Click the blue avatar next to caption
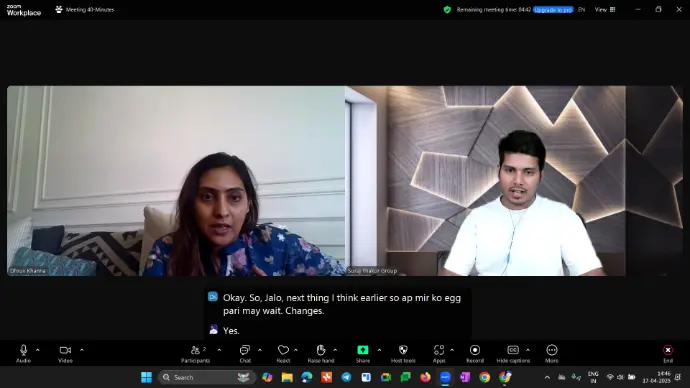The image size is (690, 388). [x=213, y=297]
